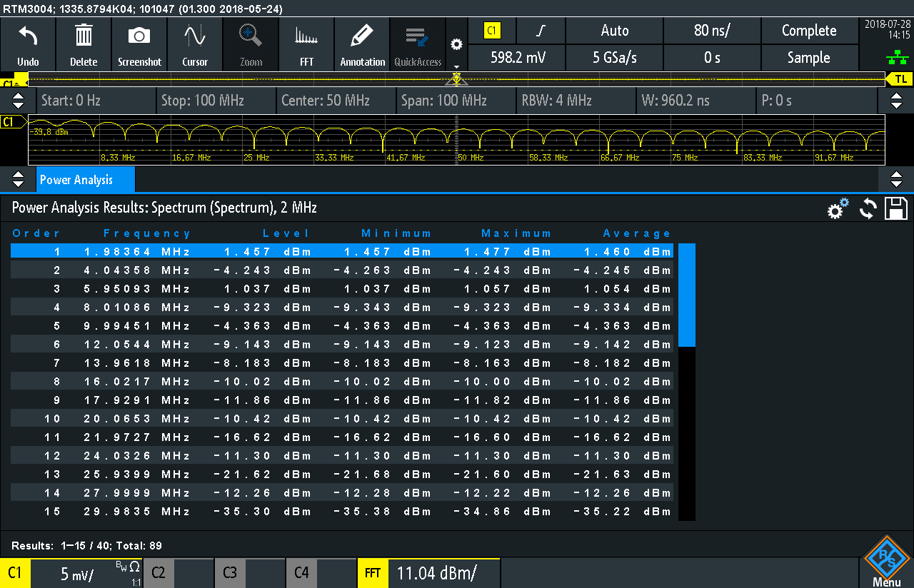Click the blue results table scrollbar
The height and width of the screenshot is (588, 914).
686,295
